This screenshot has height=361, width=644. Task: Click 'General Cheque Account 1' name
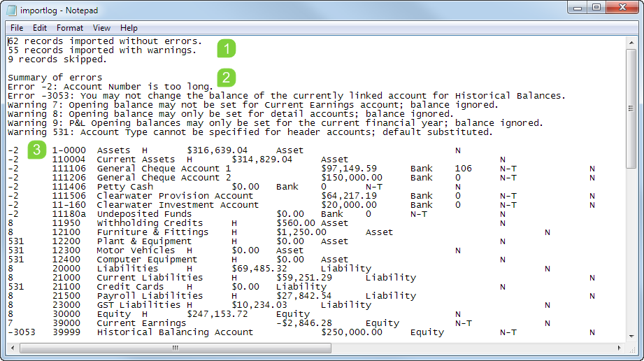pos(164,168)
